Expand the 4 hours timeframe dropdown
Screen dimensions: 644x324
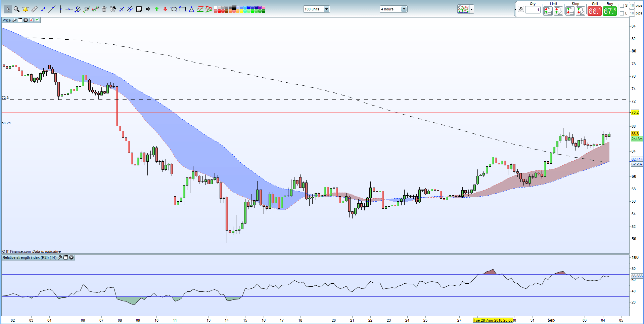click(x=404, y=9)
